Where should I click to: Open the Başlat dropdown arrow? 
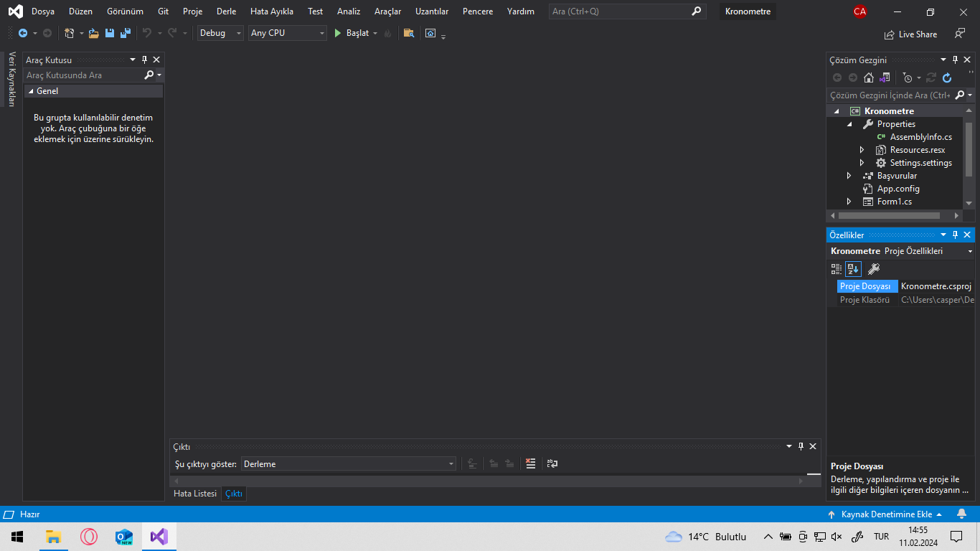pos(375,33)
